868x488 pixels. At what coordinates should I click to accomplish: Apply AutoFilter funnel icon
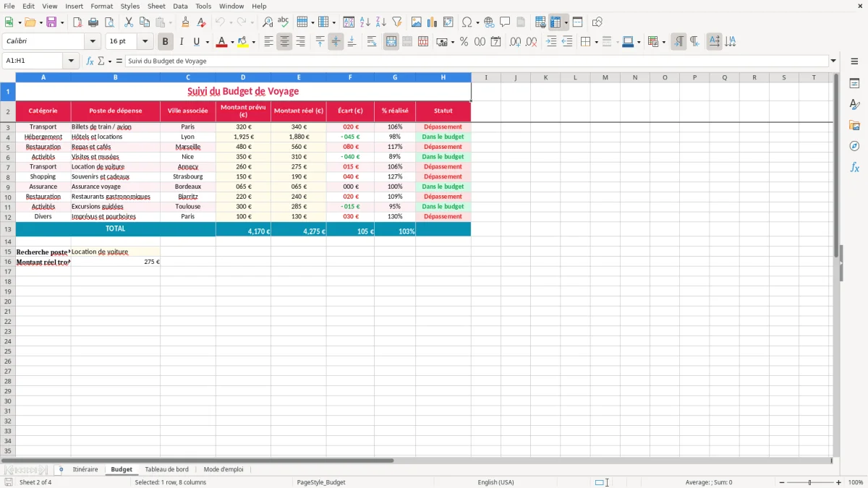pyautogui.click(x=397, y=22)
